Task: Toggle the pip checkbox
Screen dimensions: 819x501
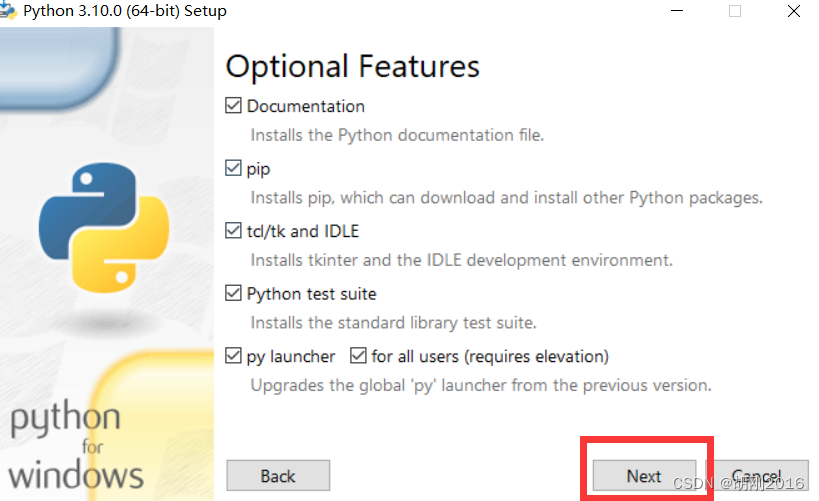Action: pos(233,168)
